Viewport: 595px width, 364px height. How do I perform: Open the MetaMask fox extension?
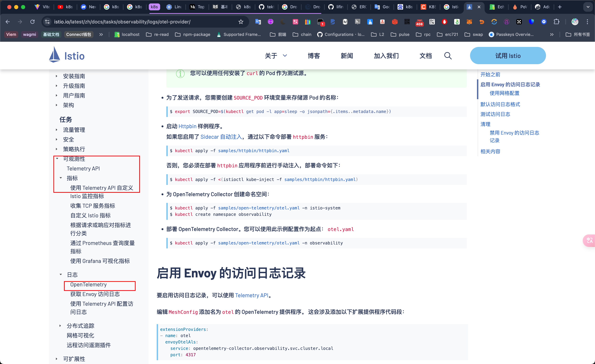point(469,22)
